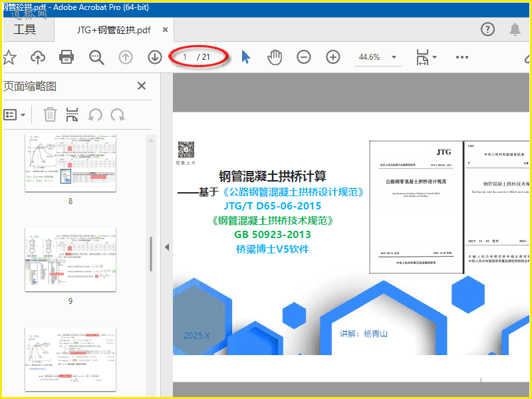Go to next page arrow
The height and width of the screenshot is (399, 532).
click(x=155, y=57)
